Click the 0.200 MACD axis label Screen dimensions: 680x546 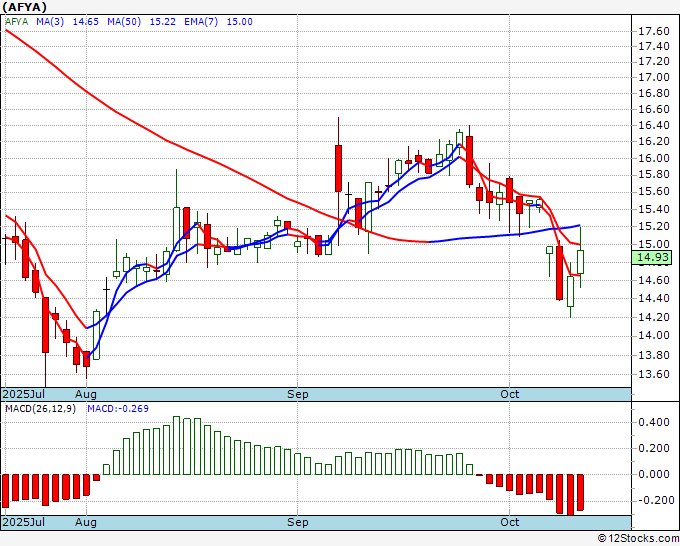pyautogui.click(x=654, y=448)
